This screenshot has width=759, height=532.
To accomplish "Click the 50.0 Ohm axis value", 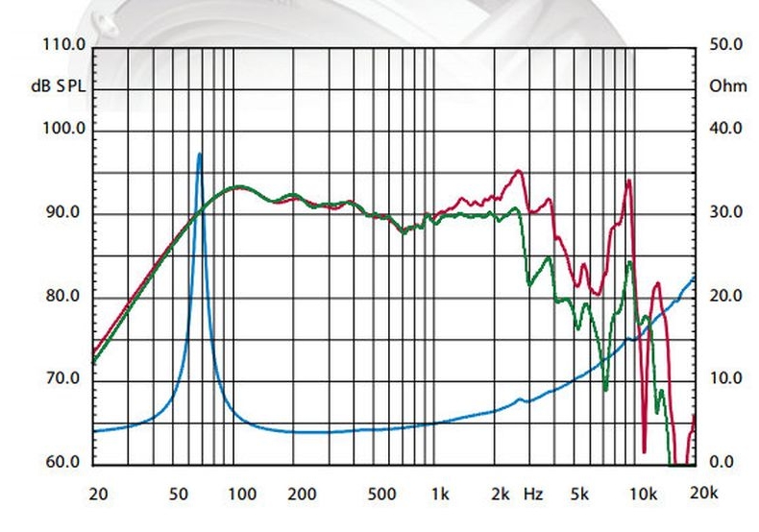I will click(x=726, y=44).
